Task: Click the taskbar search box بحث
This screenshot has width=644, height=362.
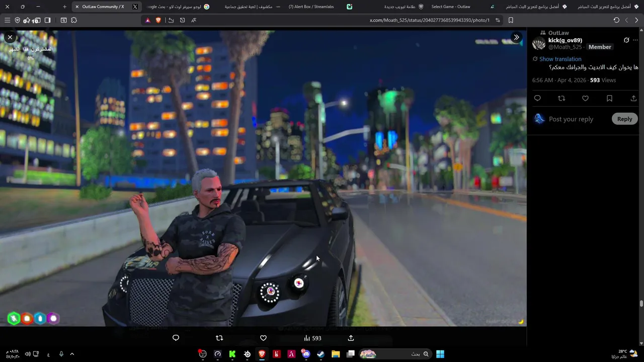Action: click(395, 354)
